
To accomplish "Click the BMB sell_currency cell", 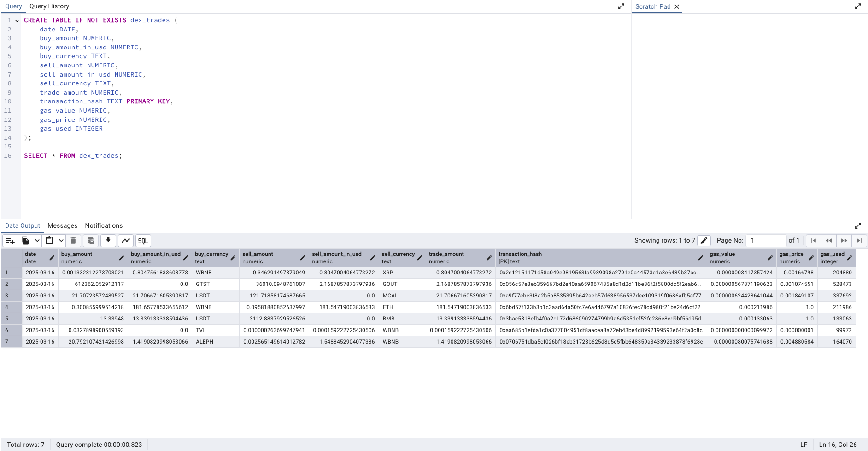I will pos(402,319).
